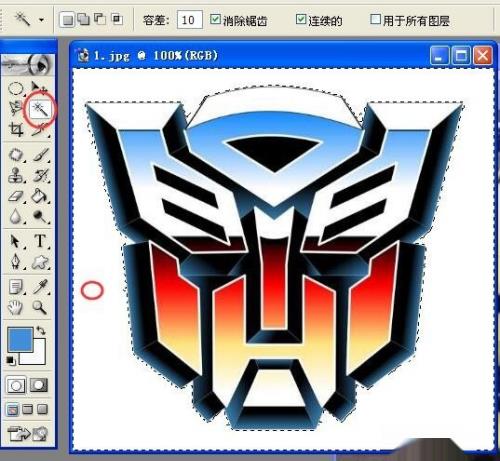Open the blue foreground color swatch
Image resolution: width=500 pixels, height=461 pixels.
coord(20,339)
